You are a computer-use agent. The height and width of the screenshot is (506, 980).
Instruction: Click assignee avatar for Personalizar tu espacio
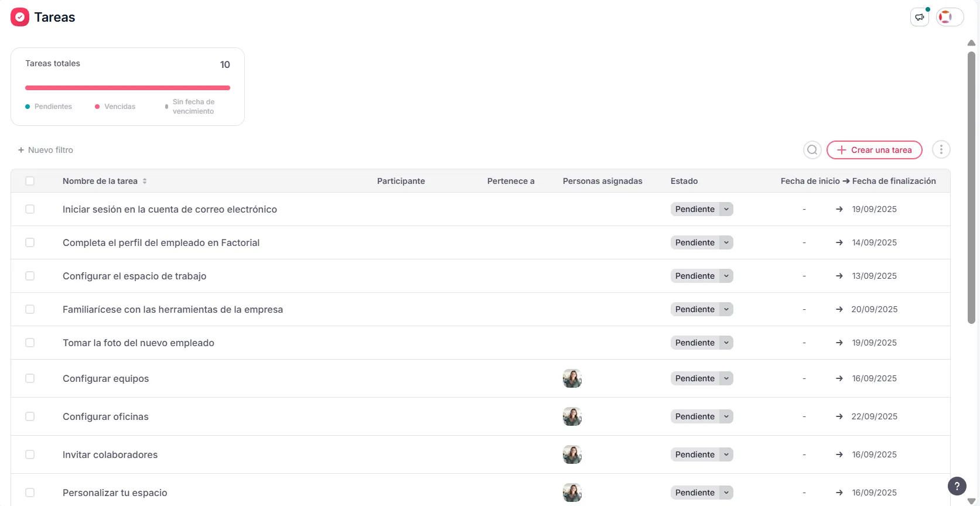(572, 493)
